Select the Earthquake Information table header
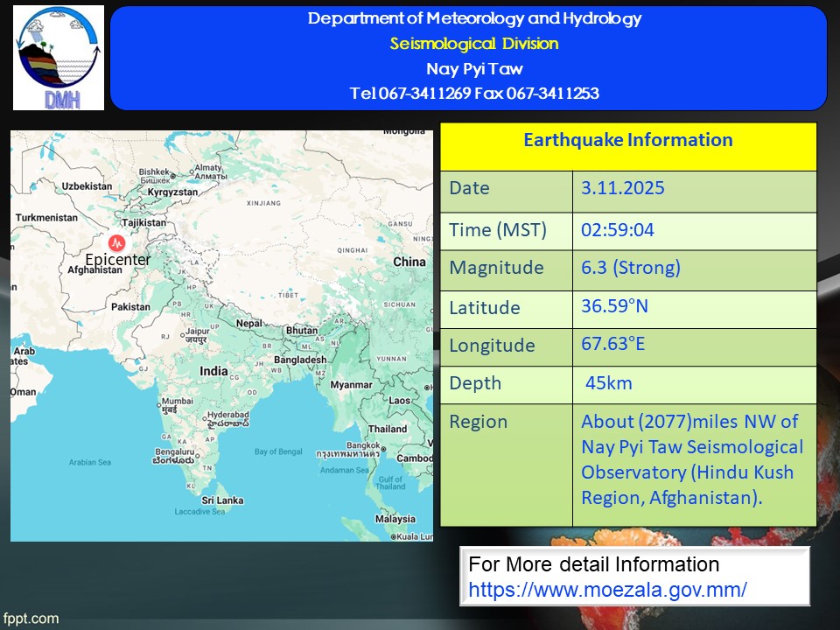Viewport: 840px width, 630px height. point(627,140)
